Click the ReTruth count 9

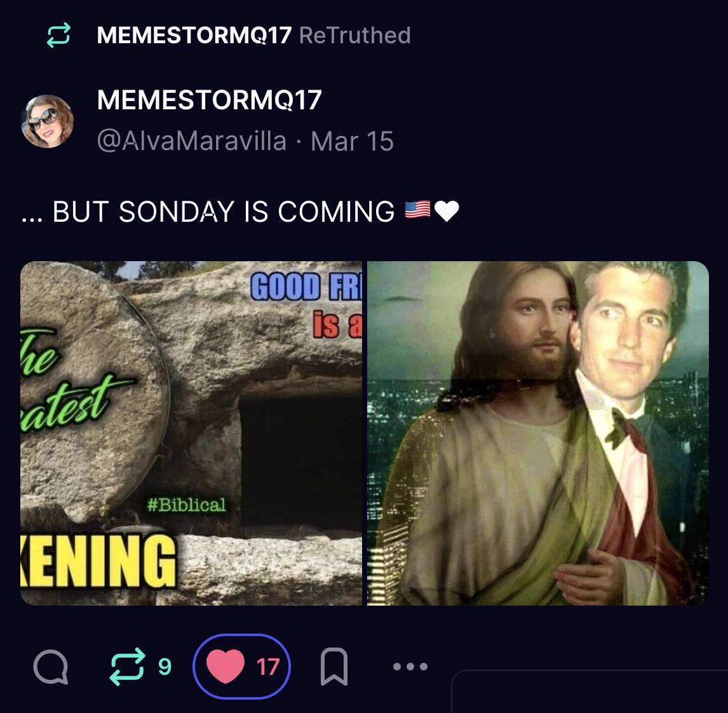click(165, 667)
